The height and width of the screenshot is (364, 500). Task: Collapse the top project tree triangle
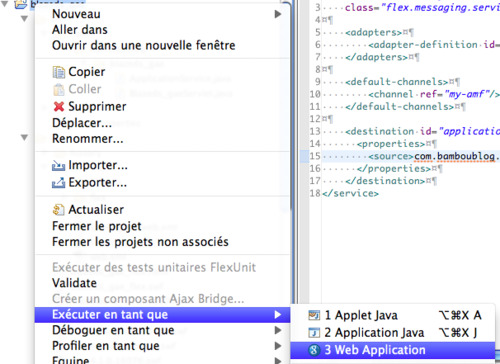coord(5,4)
